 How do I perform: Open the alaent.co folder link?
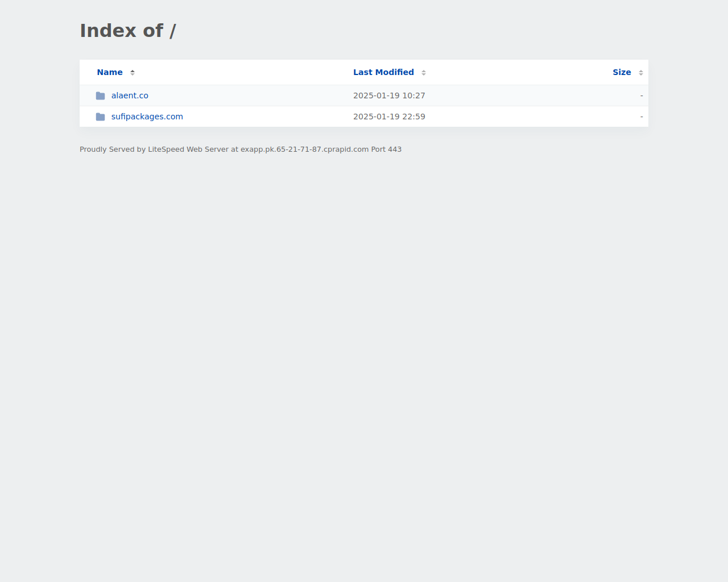coord(130,95)
